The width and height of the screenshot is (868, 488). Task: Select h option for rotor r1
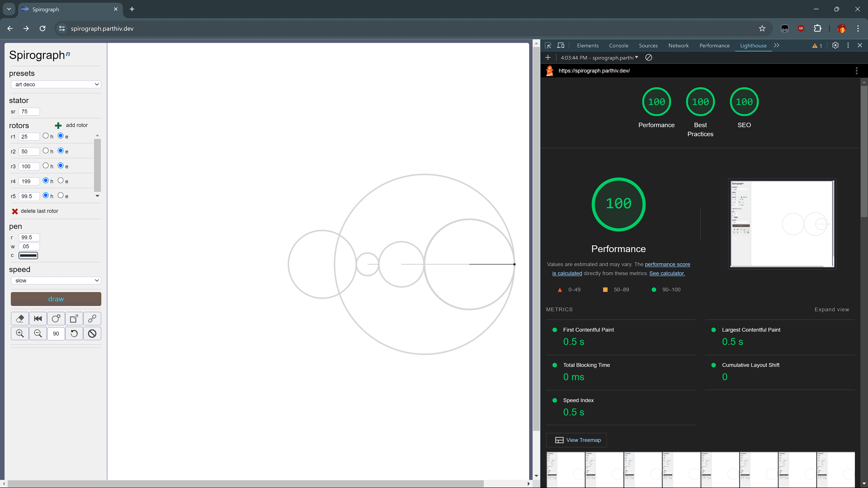46,136
